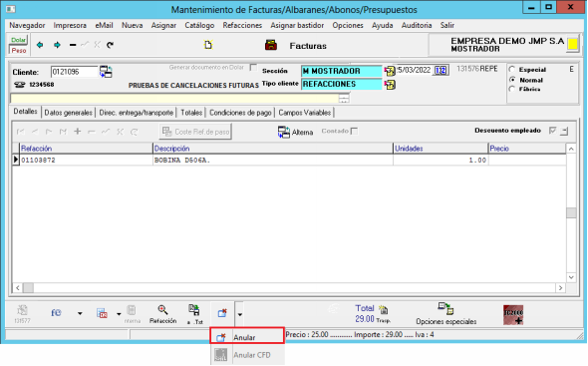Viewport: 588px width, 366px height.
Task: Click the refresh record circular arrow
Action: pos(110,45)
